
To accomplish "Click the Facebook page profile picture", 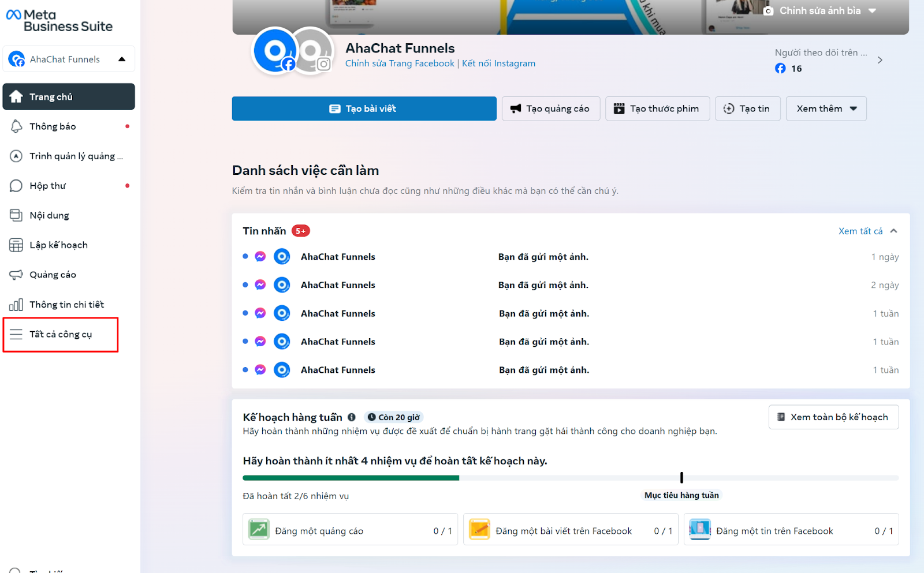I will point(275,51).
